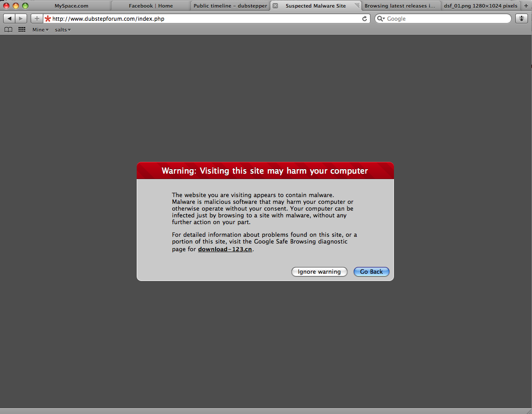The image size is (532, 414).
Task: Open the bug report toolbar button
Action: pos(522,18)
